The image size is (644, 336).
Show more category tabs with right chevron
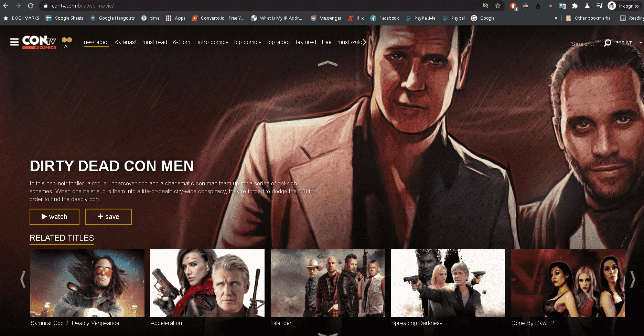[364, 42]
